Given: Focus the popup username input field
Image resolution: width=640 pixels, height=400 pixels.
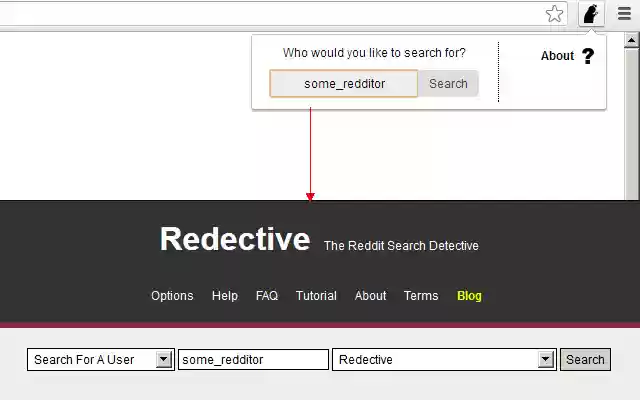Looking at the screenshot, I should point(344,84).
